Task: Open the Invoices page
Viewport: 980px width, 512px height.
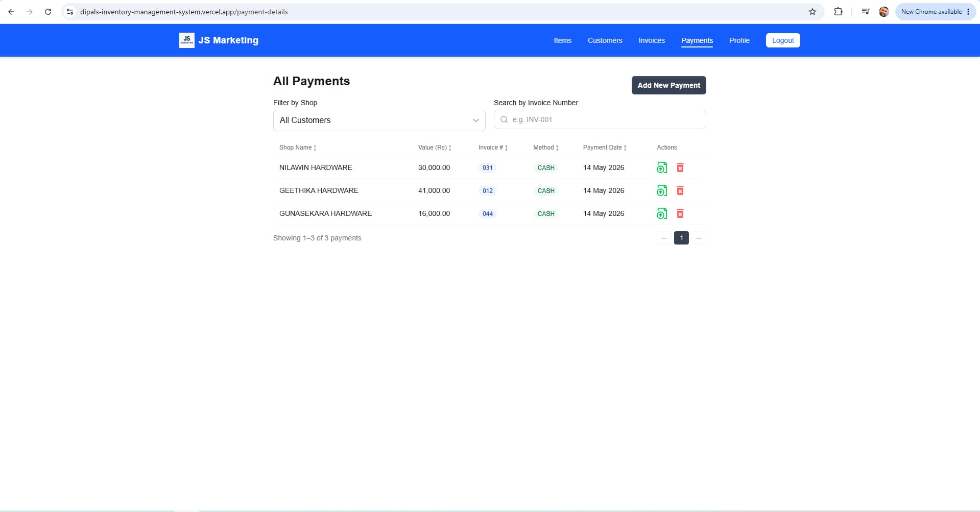Action: click(x=652, y=40)
